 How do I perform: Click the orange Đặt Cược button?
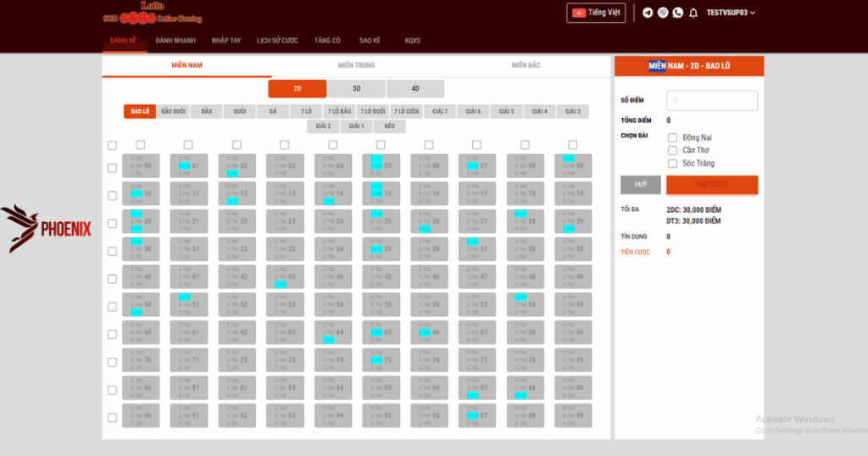coord(712,185)
